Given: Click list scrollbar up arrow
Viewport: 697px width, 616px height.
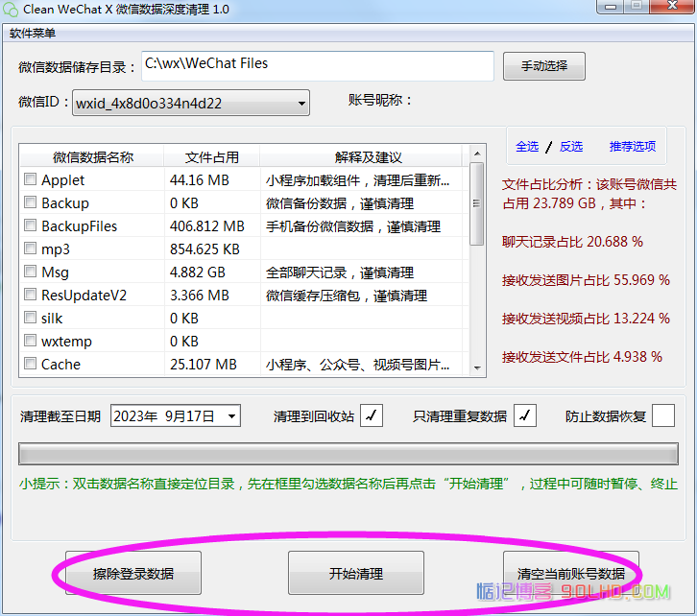Looking at the screenshot, I should tap(477, 154).
